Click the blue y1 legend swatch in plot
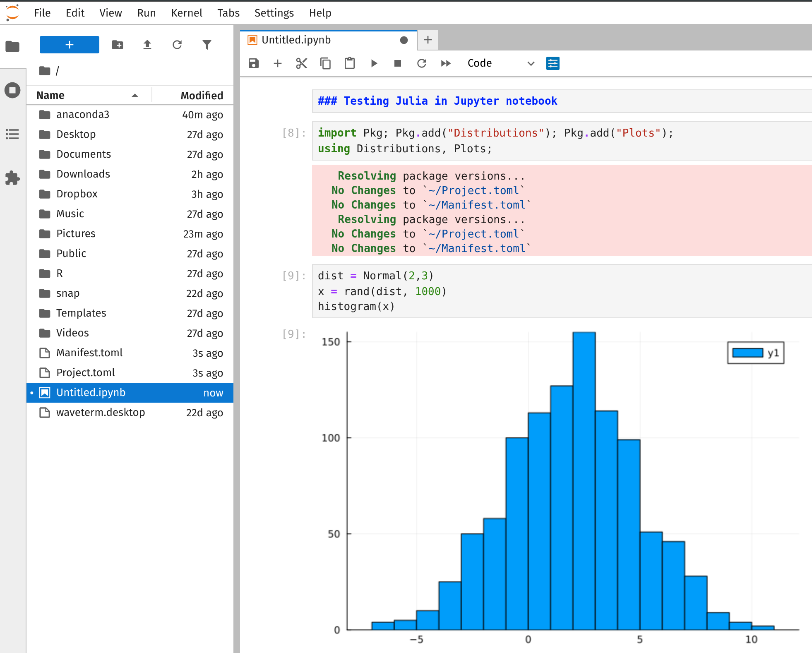The image size is (812, 653). [747, 353]
